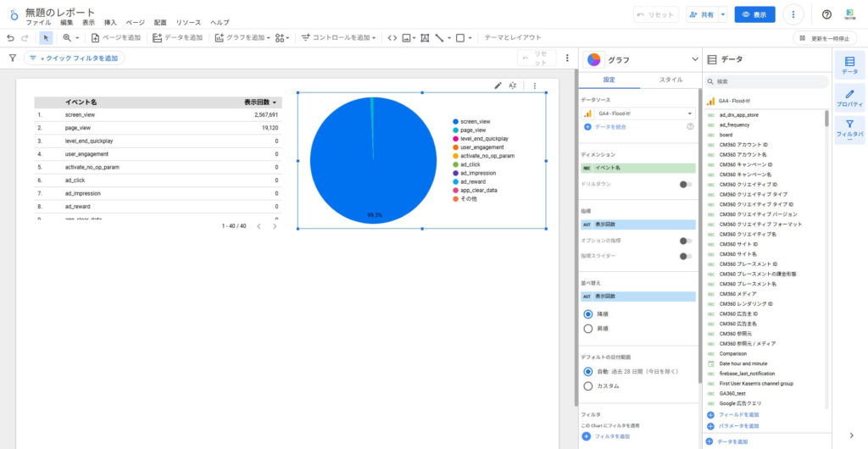Open the GA4 - Flood-It! data source dropdown
This screenshot has height=449, width=868.
pyautogui.click(x=639, y=113)
